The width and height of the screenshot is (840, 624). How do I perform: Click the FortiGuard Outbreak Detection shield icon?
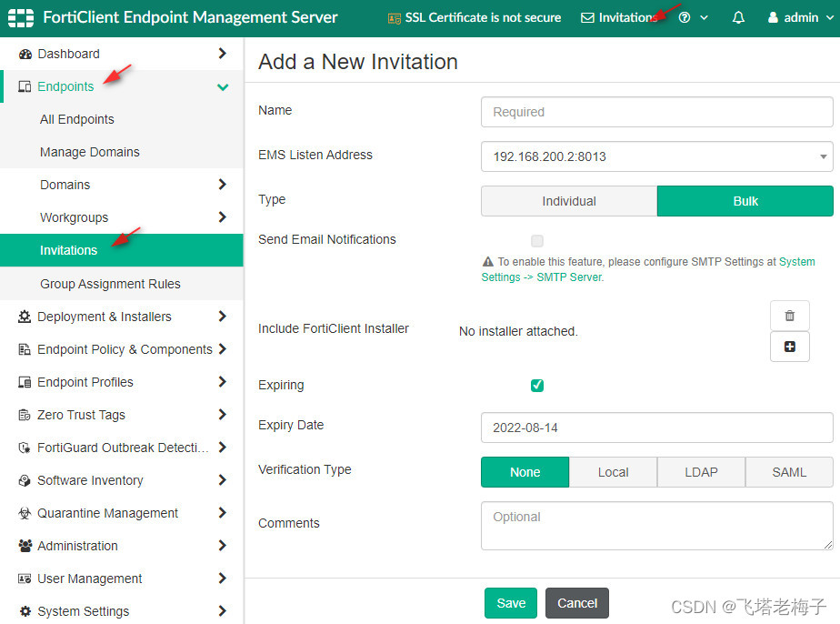[x=25, y=448]
